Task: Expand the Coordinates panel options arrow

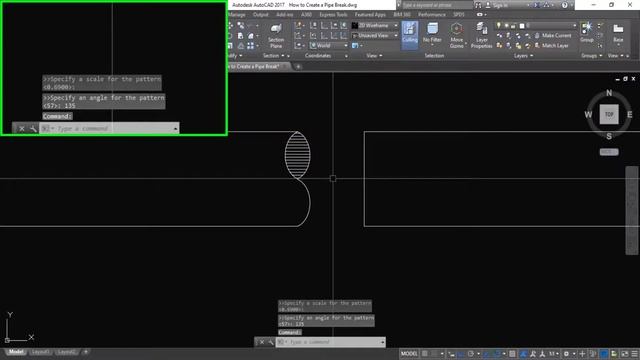Action: click(346, 56)
